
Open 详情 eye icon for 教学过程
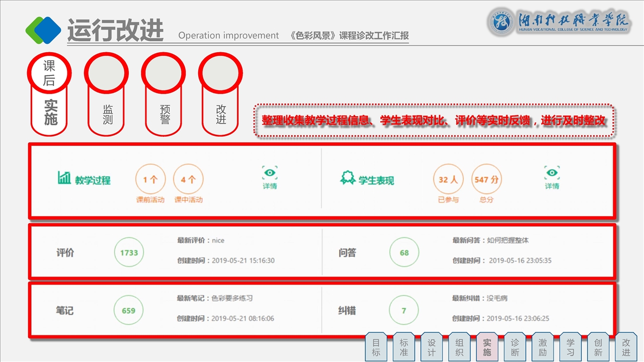pos(270,173)
